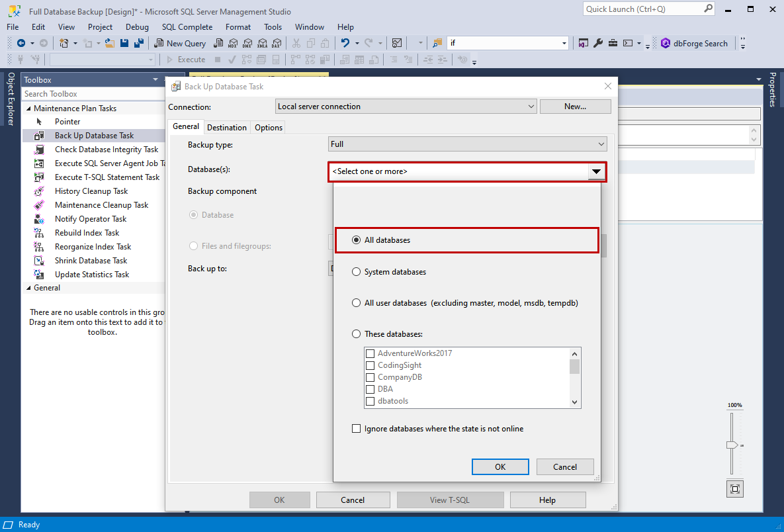The height and width of the screenshot is (532, 784).
Task: Select the These databases radio button
Action: tap(356, 333)
